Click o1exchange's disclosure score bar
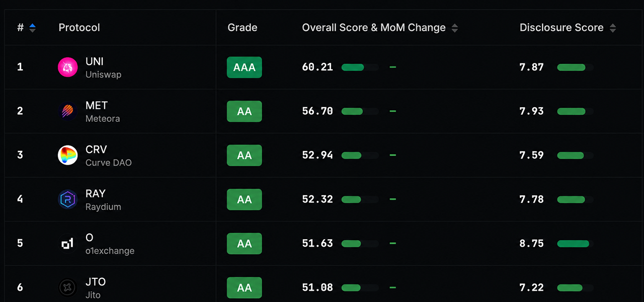Image resolution: width=644 pixels, height=302 pixels. (576, 244)
